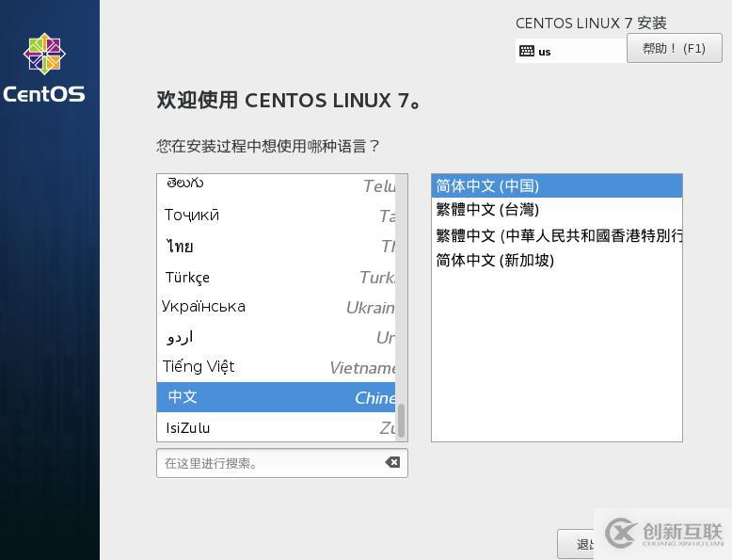This screenshot has width=732, height=560.
Task: Select Українська Ukrainian language
Action: coord(276,307)
